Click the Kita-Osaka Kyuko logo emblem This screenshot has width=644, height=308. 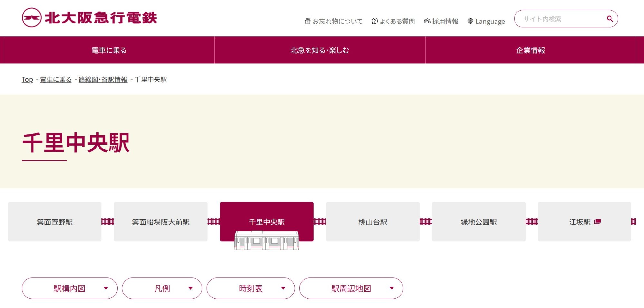(x=32, y=18)
